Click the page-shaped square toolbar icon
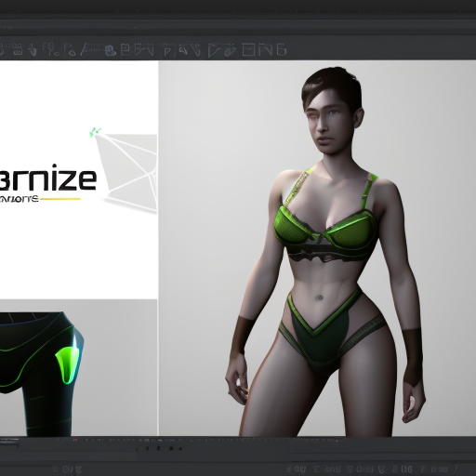Screen dimensions: 476x476 pyautogui.click(x=126, y=49)
